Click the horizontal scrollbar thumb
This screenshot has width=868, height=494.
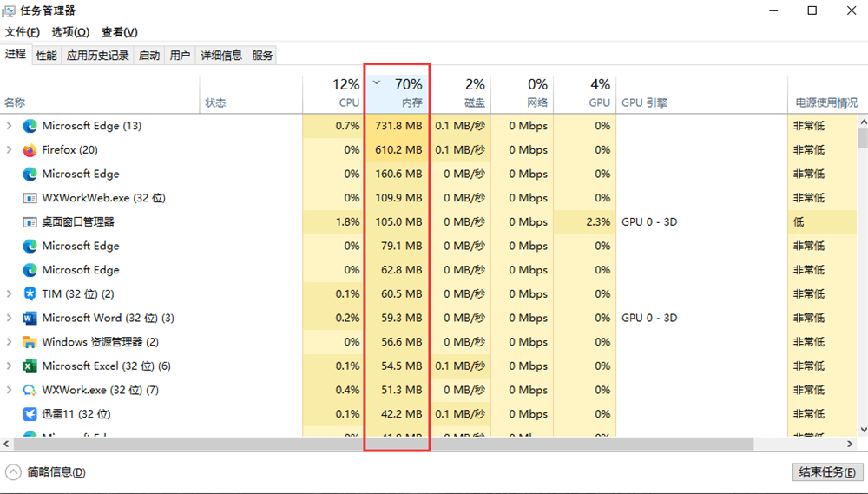coord(384,445)
